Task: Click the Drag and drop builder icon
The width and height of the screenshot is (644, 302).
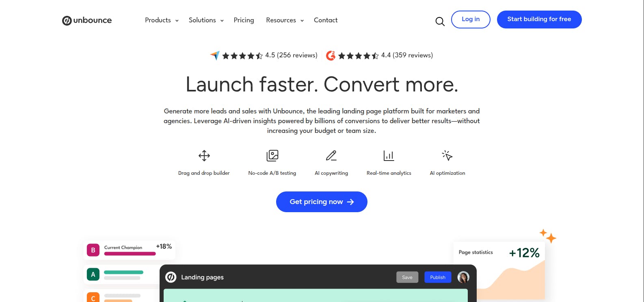Action: [x=204, y=156]
